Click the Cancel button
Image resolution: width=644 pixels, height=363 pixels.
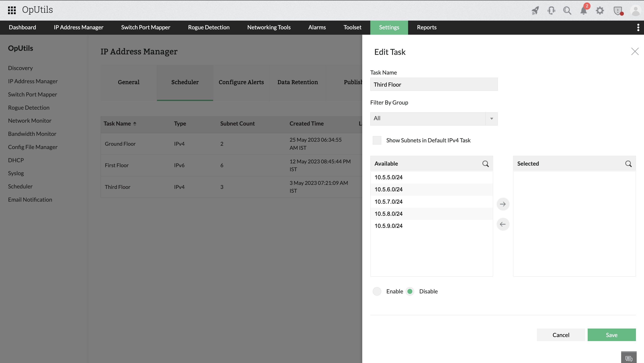[x=561, y=335]
